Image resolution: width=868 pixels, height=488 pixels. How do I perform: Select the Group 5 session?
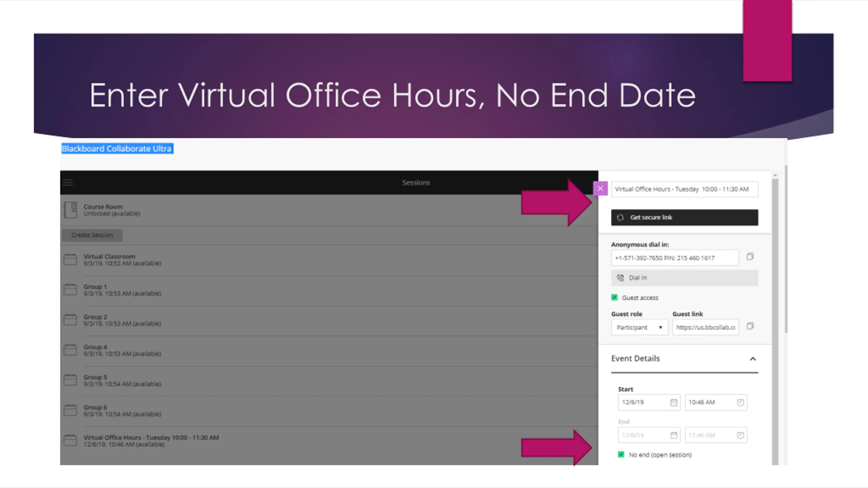pyautogui.click(x=329, y=381)
